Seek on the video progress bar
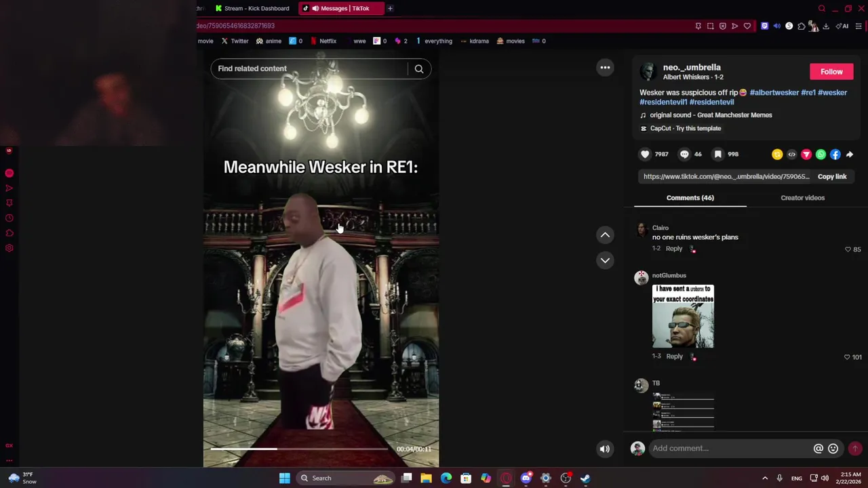Image resolution: width=868 pixels, height=488 pixels. (298, 449)
